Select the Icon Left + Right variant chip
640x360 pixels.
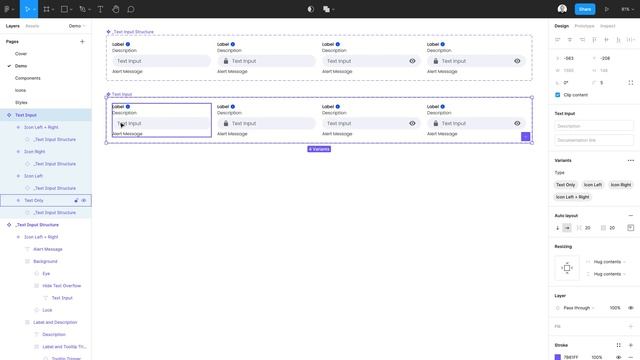click(572, 197)
